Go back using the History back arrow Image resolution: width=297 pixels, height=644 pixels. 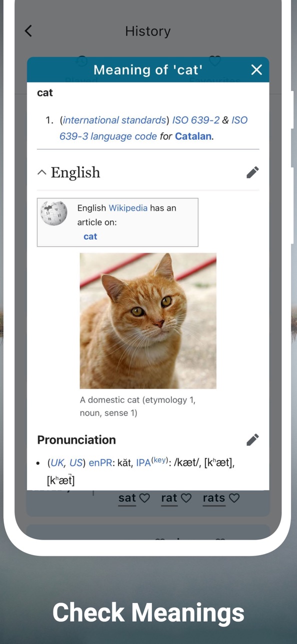(x=28, y=31)
